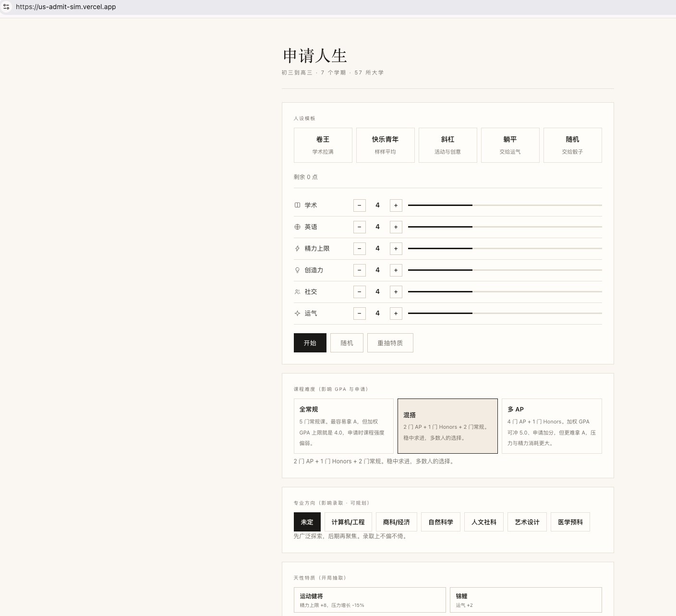Select the 躺平 persona template

(x=510, y=145)
